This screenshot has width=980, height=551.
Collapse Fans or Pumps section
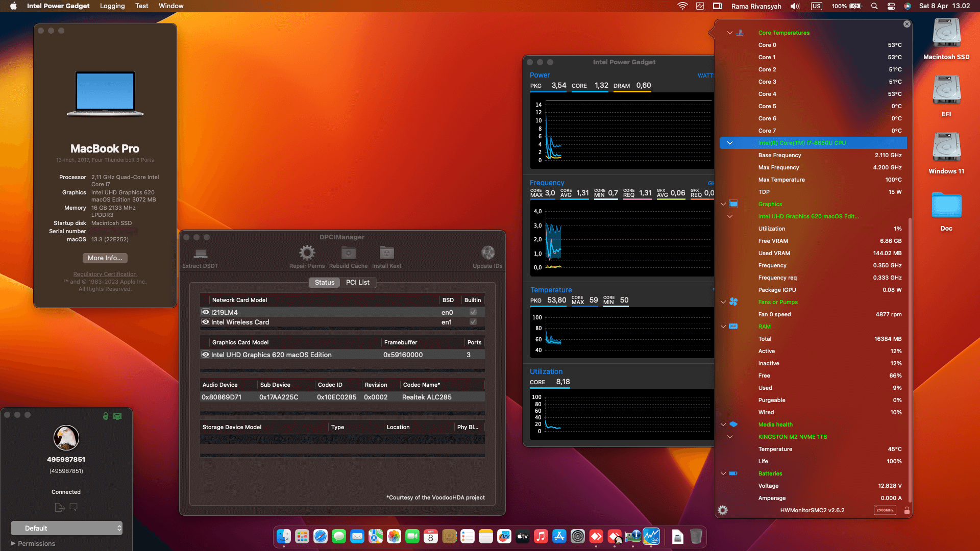(x=723, y=302)
